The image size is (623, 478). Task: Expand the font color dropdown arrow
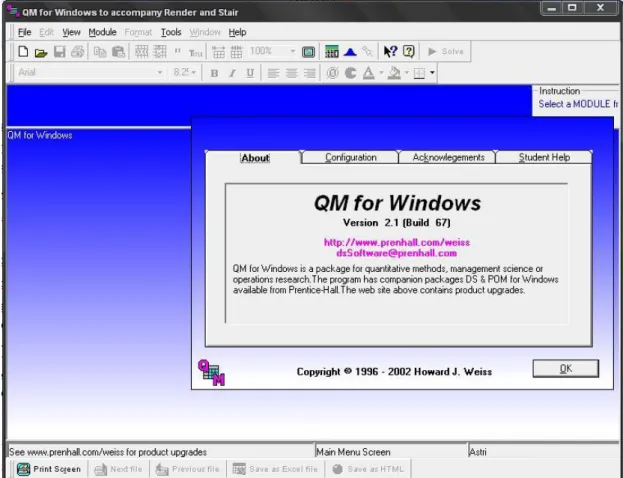[381, 73]
